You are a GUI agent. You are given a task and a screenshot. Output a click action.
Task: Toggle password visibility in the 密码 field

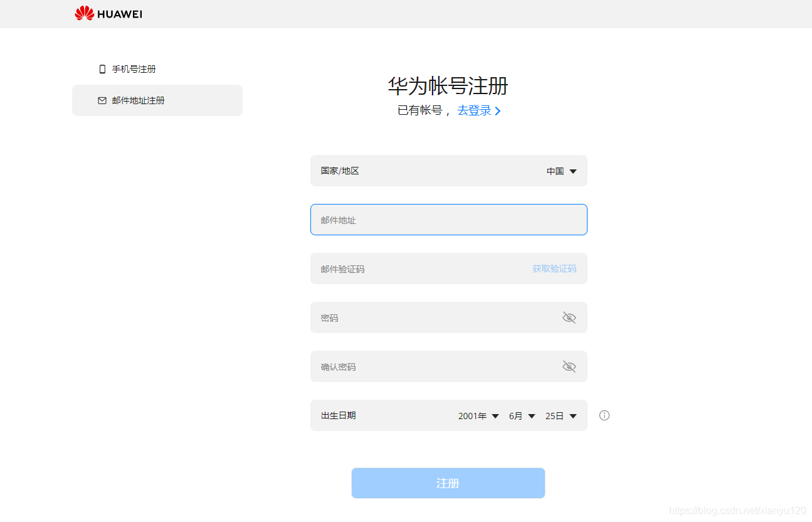point(569,317)
